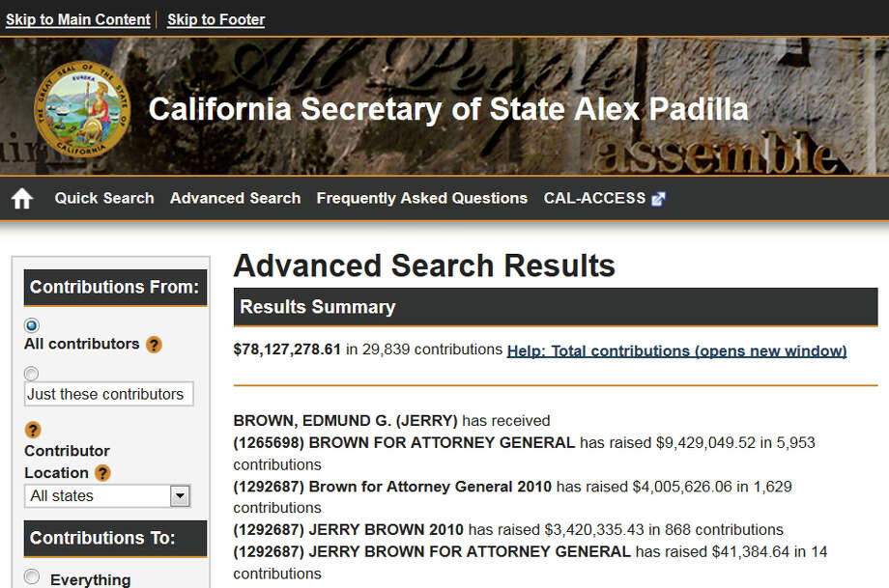Click California Secretary of State Alex Padilla banner title
Screen dimensions: 889x588
pyautogui.click(x=448, y=109)
